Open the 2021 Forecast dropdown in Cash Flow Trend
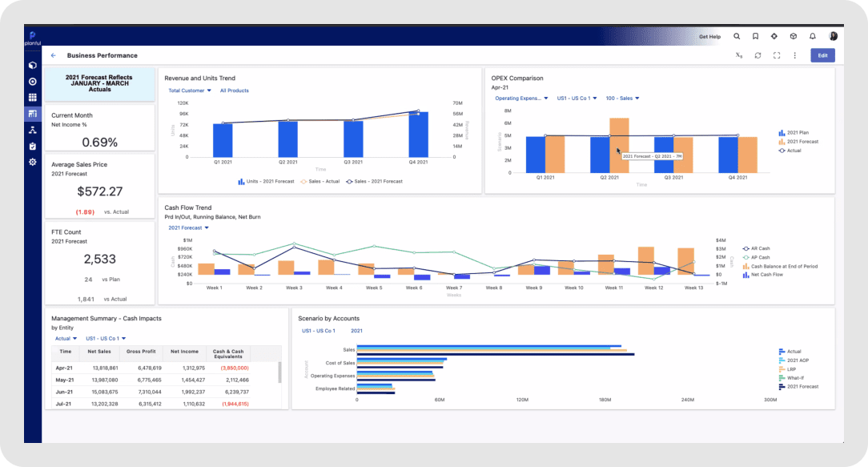The height and width of the screenshot is (467, 868). (x=186, y=228)
